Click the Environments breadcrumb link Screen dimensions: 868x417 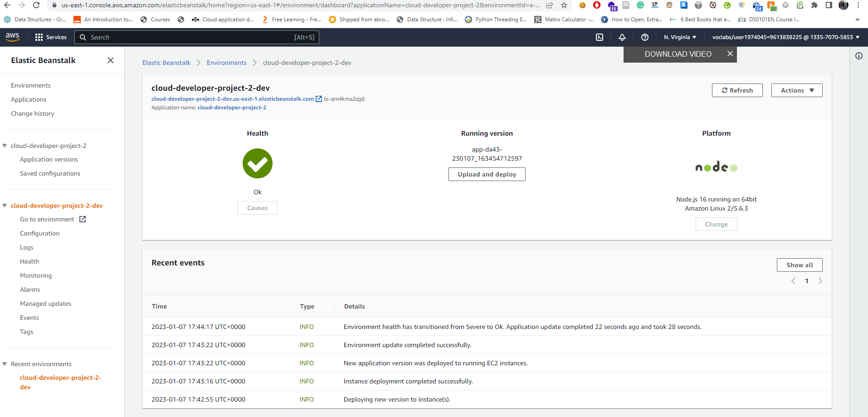pos(227,63)
